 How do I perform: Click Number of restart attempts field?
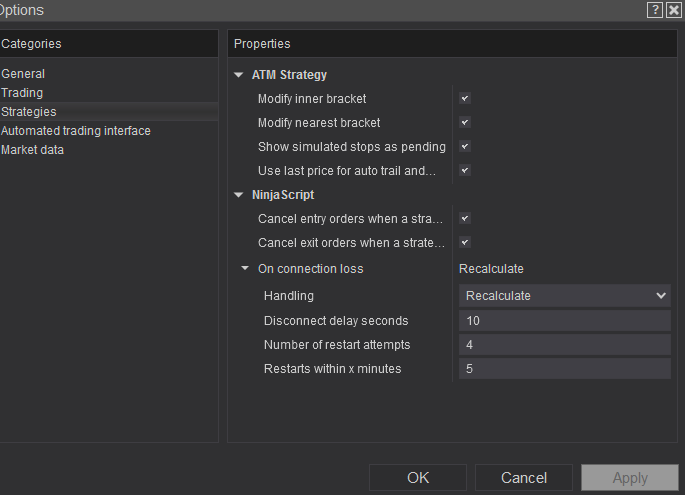tap(564, 345)
